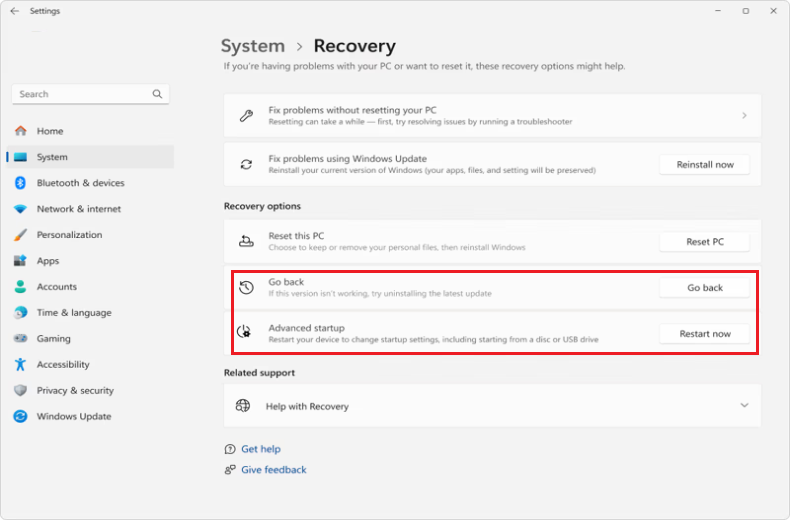790x520 pixels.
Task: Click the Reset PC button
Action: 704,242
